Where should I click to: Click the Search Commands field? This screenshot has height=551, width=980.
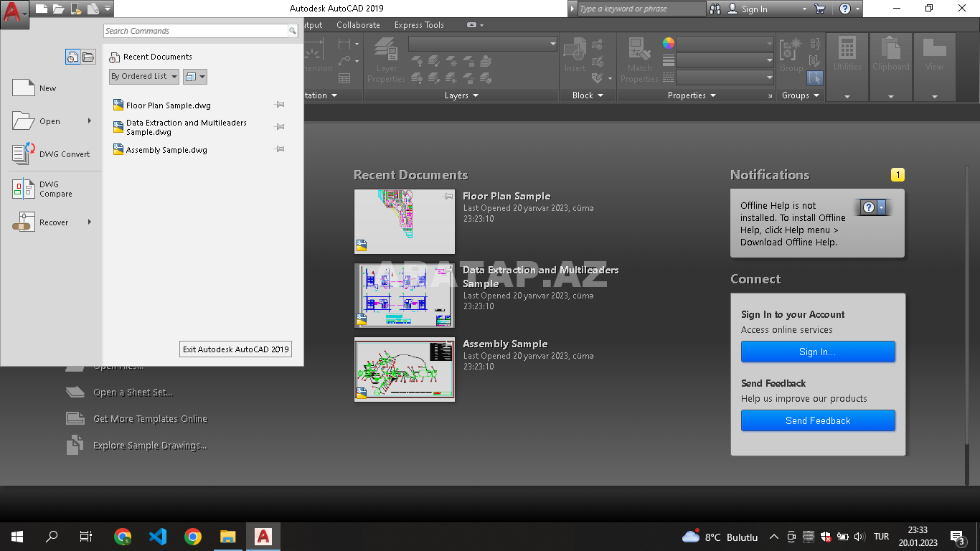(195, 31)
